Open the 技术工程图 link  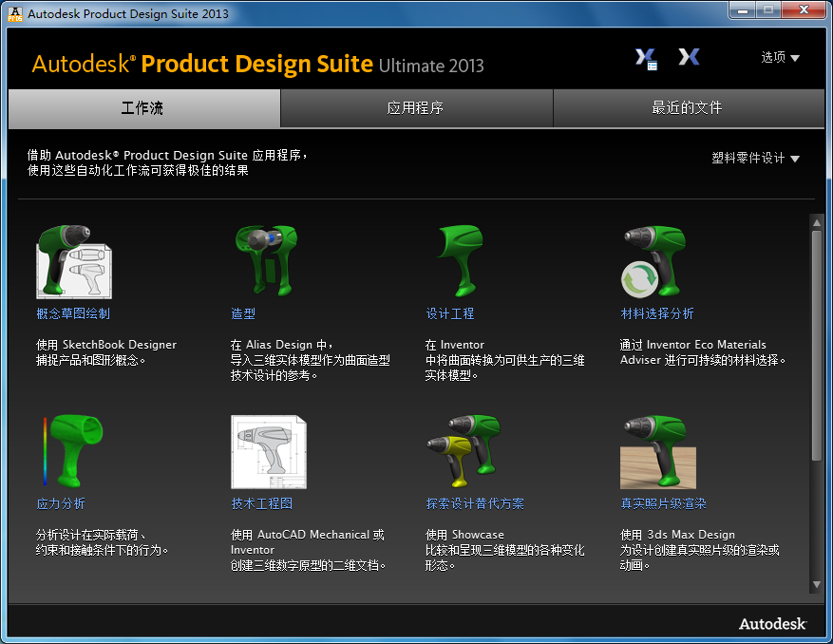[x=262, y=503]
